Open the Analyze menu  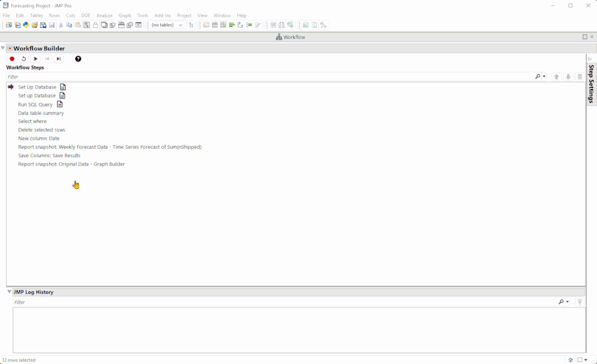105,15
